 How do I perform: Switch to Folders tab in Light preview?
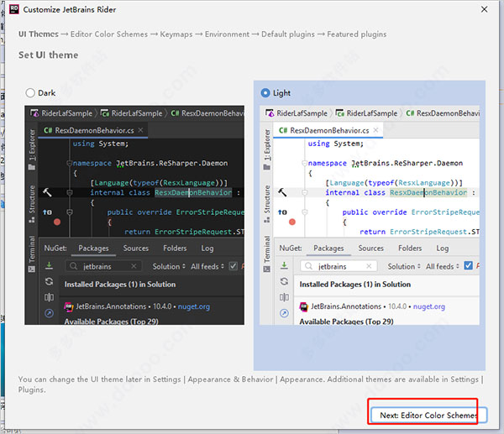click(410, 248)
